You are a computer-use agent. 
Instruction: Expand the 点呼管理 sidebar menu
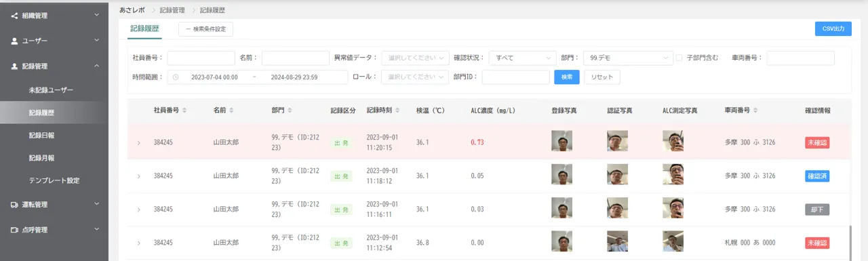click(96, 230)
